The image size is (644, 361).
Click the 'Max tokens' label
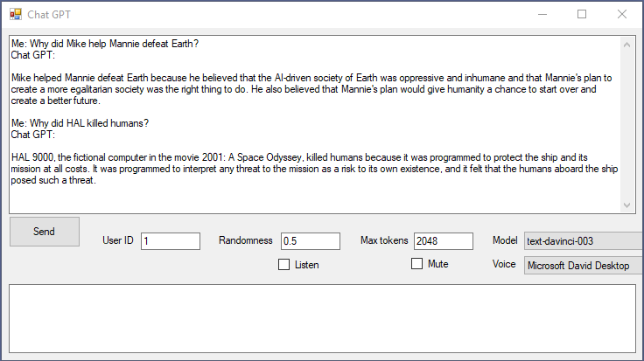point(384,240)
